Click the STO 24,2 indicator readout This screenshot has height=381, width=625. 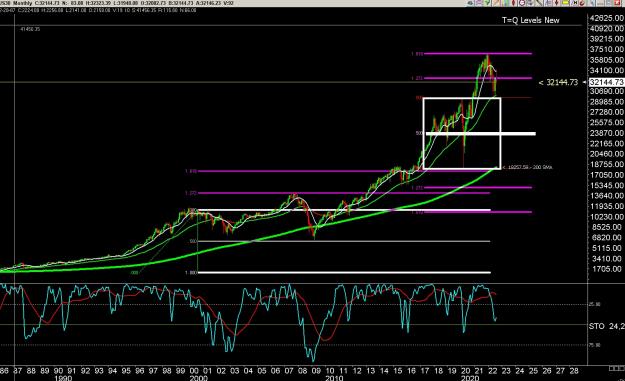606,326
